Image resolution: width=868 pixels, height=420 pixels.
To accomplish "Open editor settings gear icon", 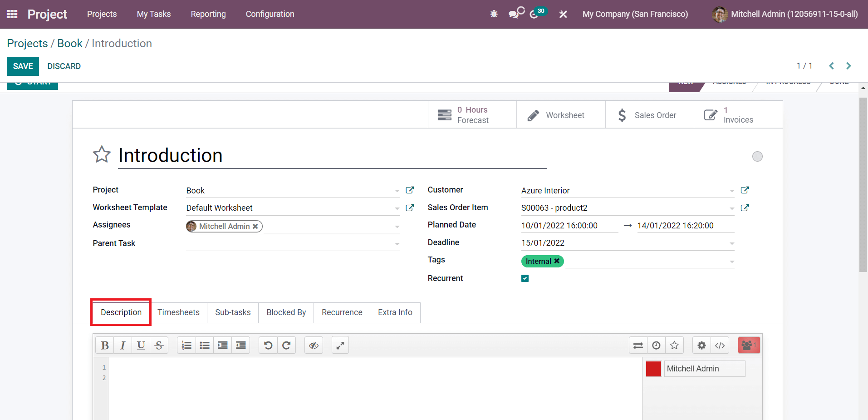I will (701, 346).
